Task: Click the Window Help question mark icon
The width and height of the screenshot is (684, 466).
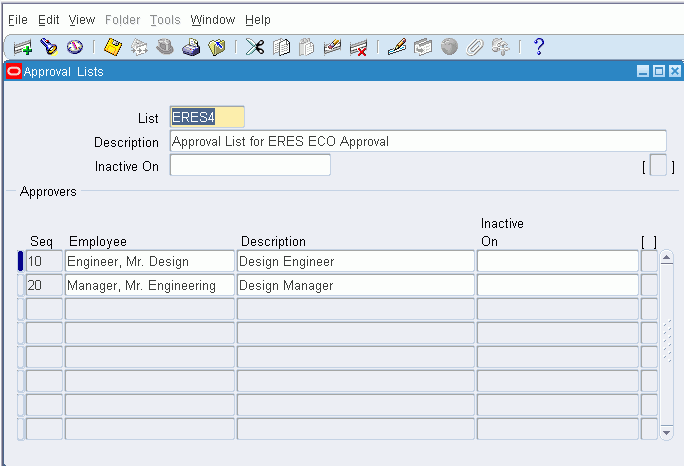Action: pos(539,46)
